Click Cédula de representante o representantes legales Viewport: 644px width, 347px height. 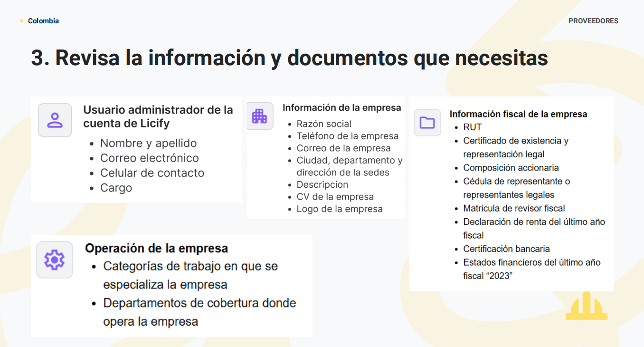[517, 188]
